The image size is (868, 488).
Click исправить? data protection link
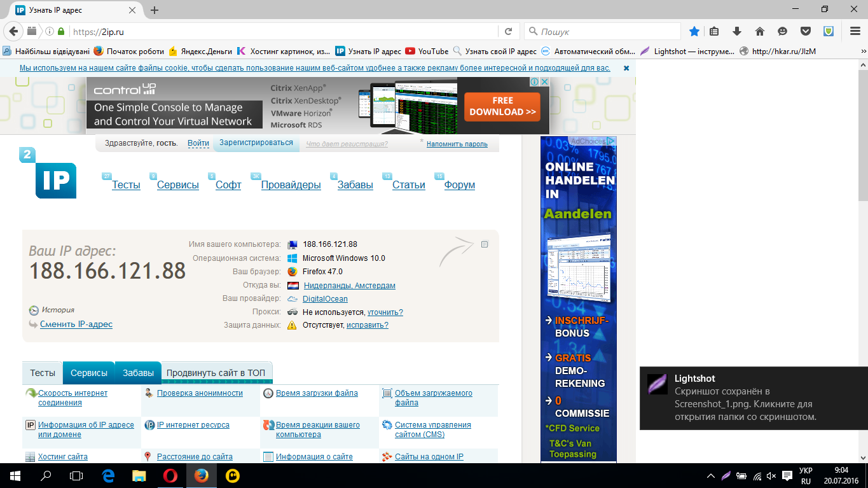(368, 325)
